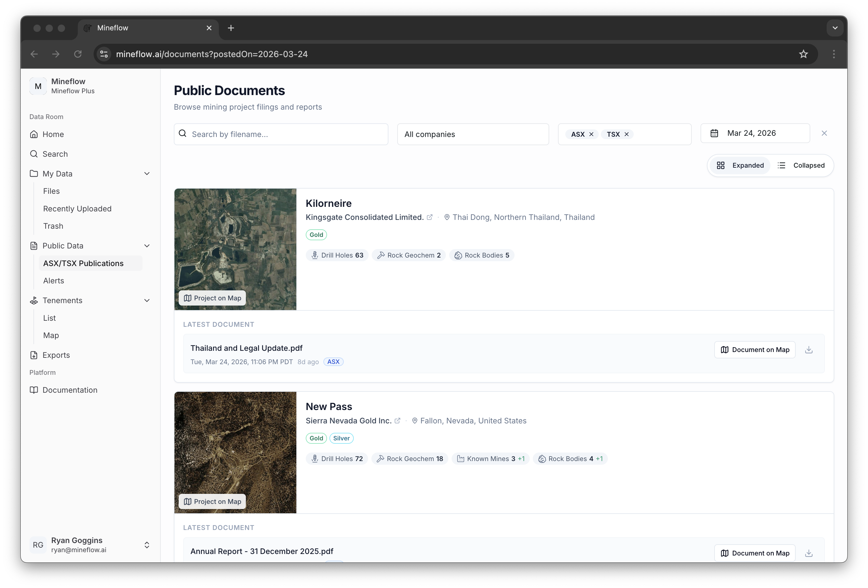Collapse the Tenements section
Screen dimensions: 868x588
(x=147, y=301)
